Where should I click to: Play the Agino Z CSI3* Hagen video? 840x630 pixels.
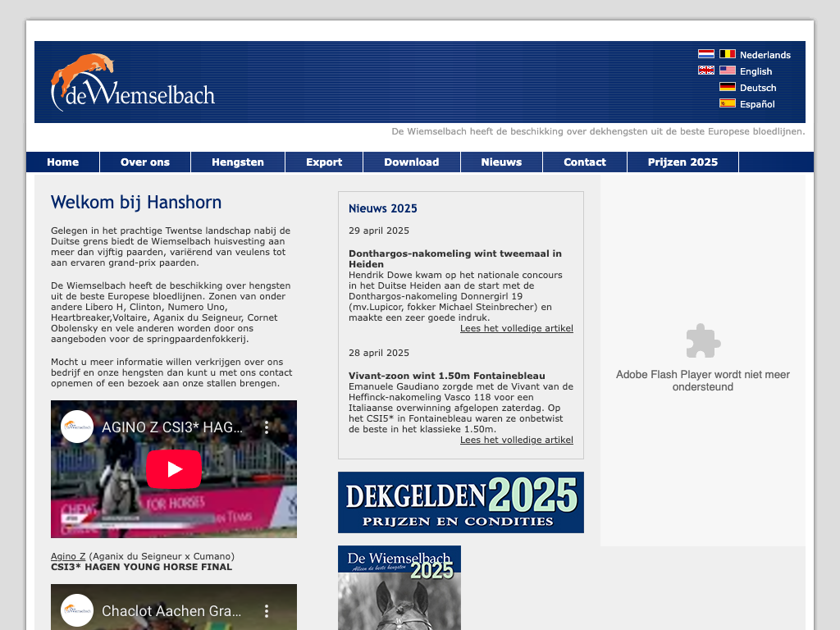174,469
